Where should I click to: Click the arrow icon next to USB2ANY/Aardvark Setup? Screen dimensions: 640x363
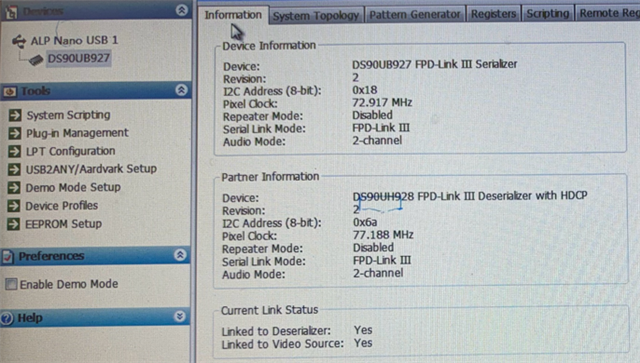click(14, 169)
